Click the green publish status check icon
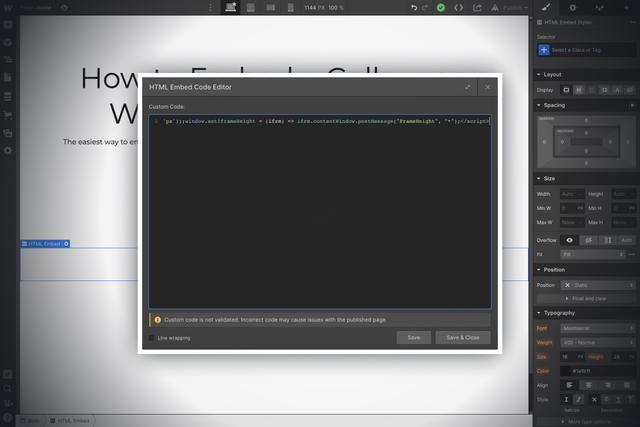 [441, 7]
